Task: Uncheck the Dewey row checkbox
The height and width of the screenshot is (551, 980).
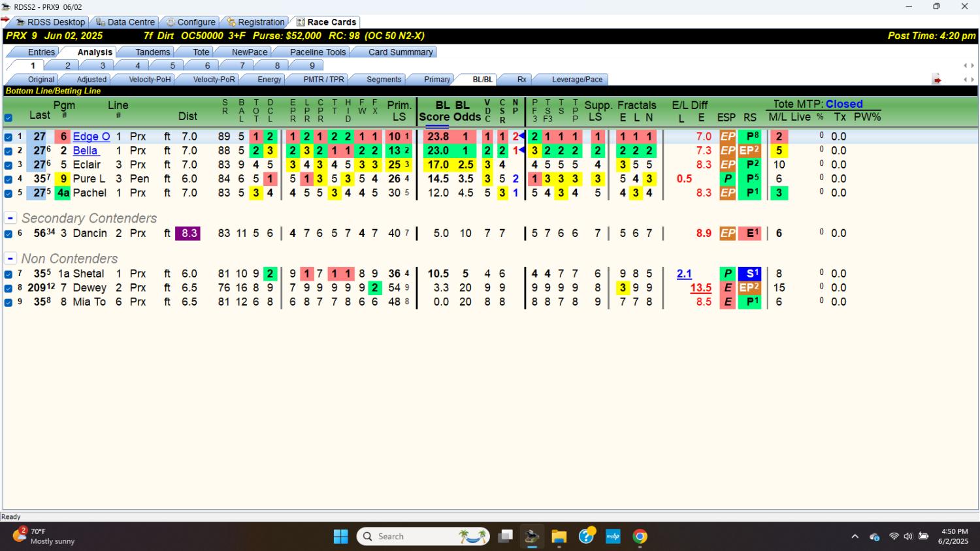Action: point(8,288)
